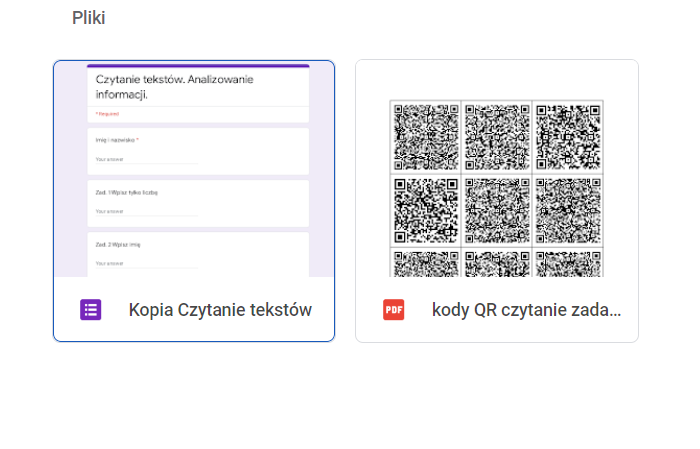
Task: Click the bottom-left partially visible QR code
Action: click(x=426, y=265)
